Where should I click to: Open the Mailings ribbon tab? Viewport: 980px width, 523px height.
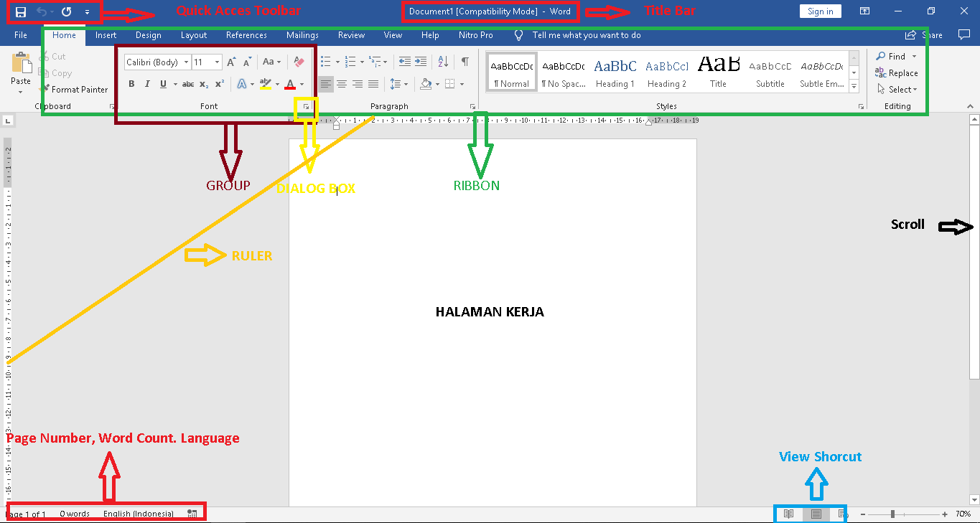(302, 34)
